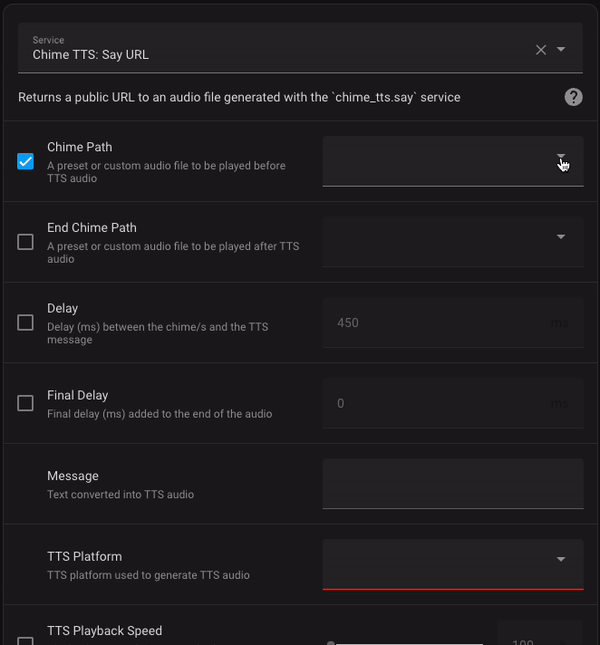Click the Service field showing Chime TTS: Say URL
600x645 pixels.
pos(300,48)
